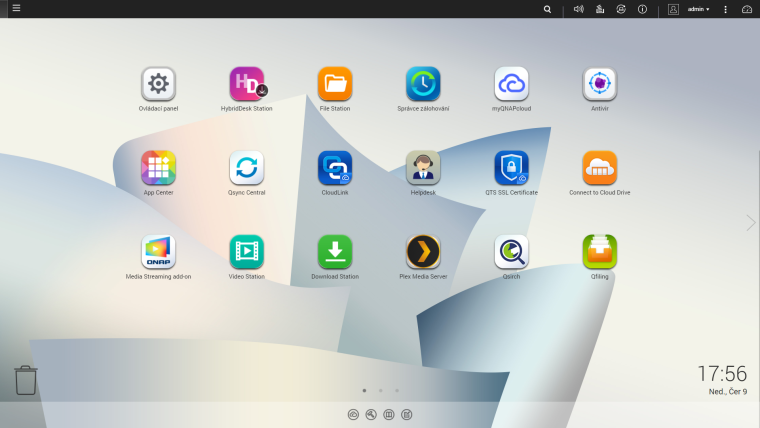Launch Video Station
760x428 pixels.
pyautogui.click(x=247, y=252)
